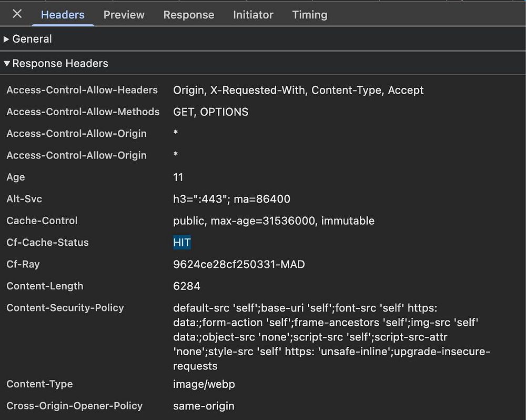The width and height of the screenshot is (526, 420).
Task: Click the Alt-Svc header value
Action: 231,199
